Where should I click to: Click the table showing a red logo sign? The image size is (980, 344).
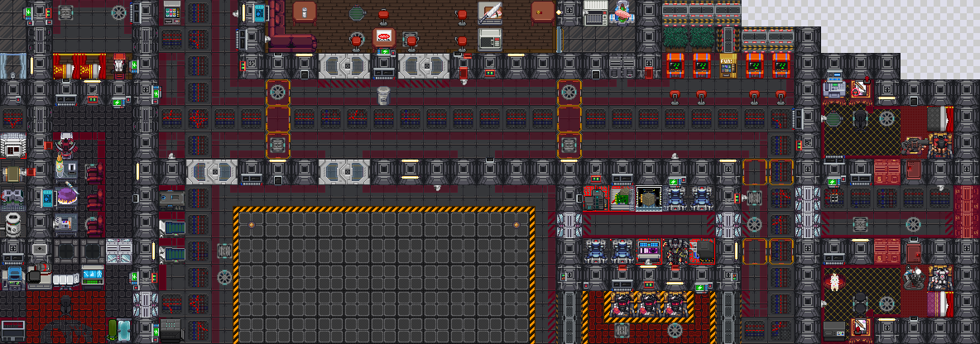click(x=384, y=38)
